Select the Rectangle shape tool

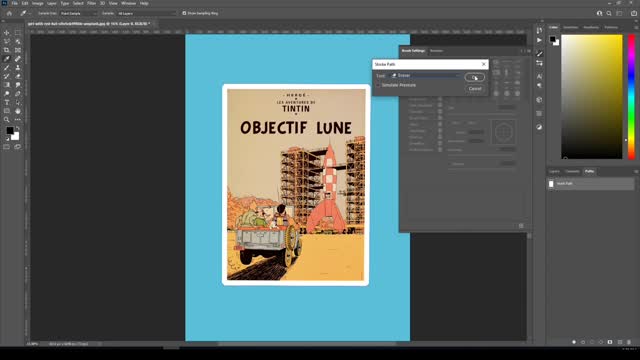(7, 111)
